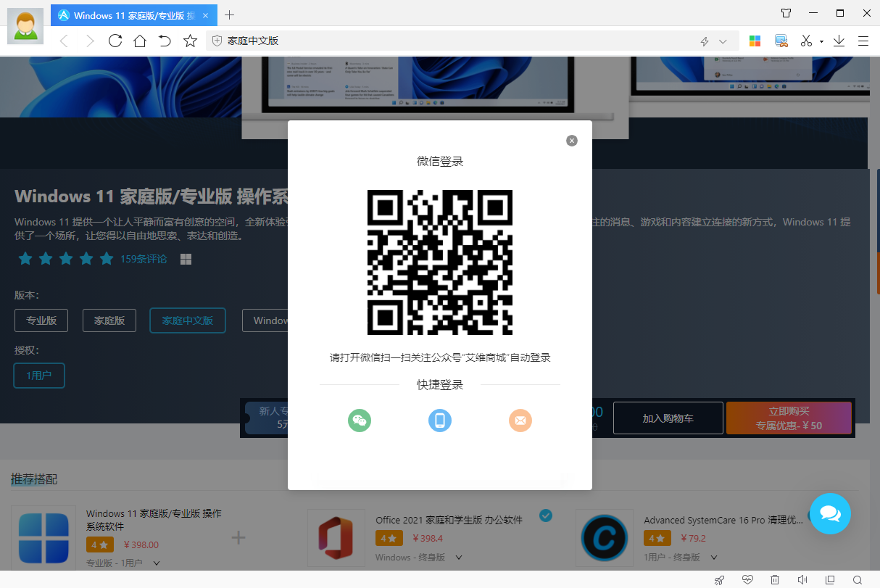The width and height of the screenshot is (880, 588).
Task: Select the 1用户 license option
Action: pos(39,376)
